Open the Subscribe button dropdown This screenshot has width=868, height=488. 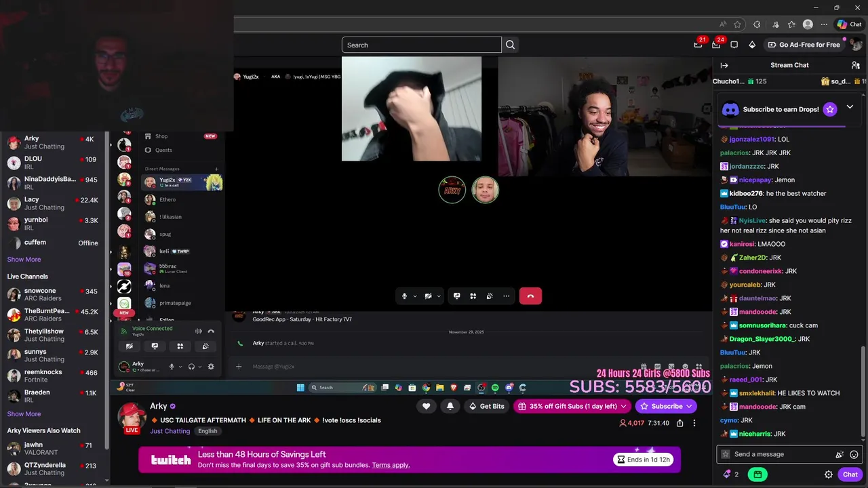click(x=689, y=406)
